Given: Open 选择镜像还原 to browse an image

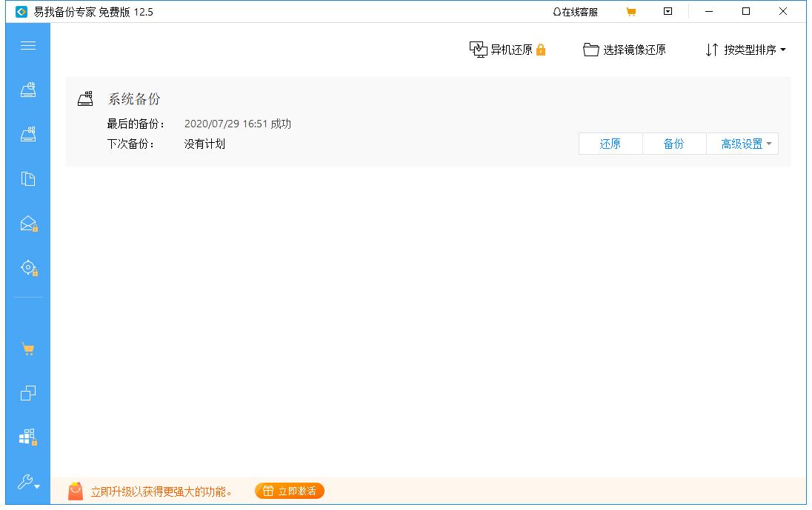Looking at the screenshot, I should [x=625, y=49].
